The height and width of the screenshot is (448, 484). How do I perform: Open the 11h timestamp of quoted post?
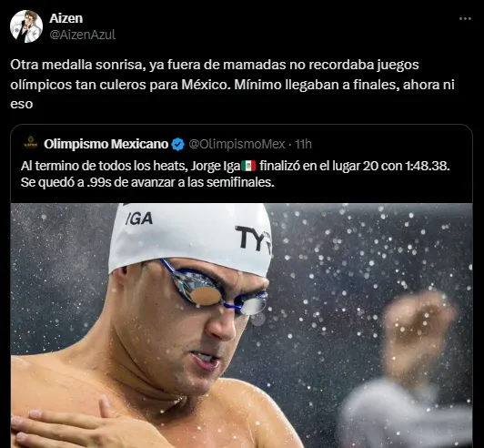pyautogui.click(x=303, y=144)
